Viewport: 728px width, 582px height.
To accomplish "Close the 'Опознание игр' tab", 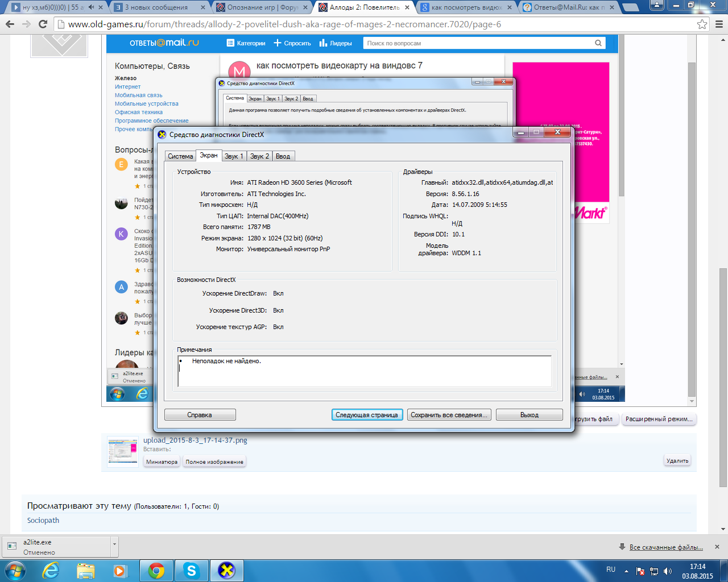I will [305, 7].
